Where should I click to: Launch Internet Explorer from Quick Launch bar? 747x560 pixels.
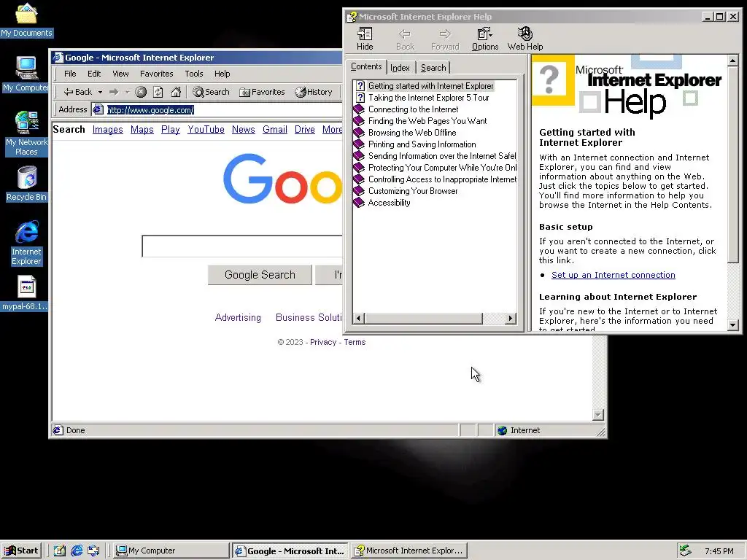(76, 551)
